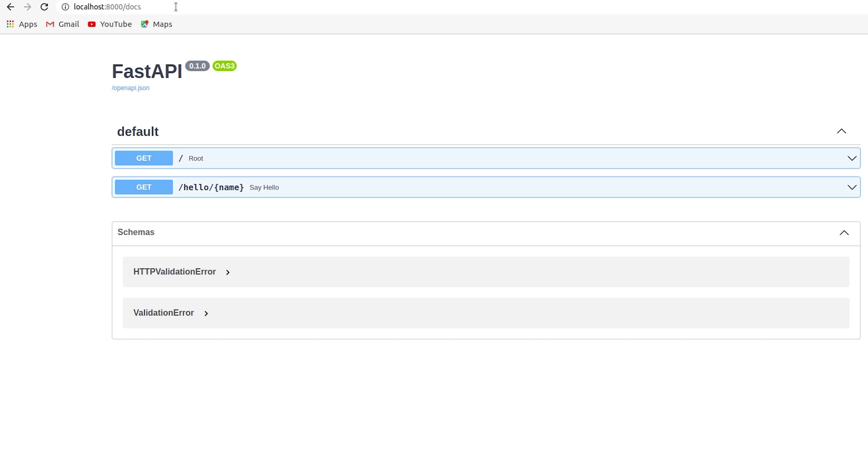Expand the HTTPValidationError schema
Screen dimensions: 868x449
pyautogui.click(x=228, y=272)
